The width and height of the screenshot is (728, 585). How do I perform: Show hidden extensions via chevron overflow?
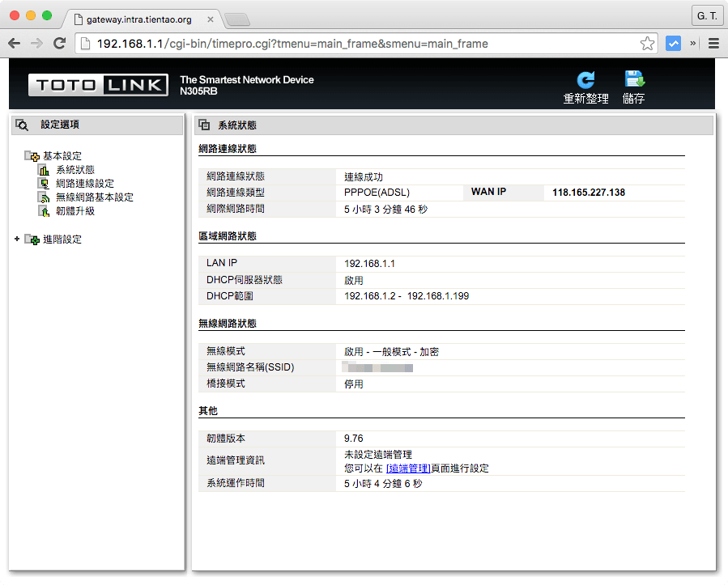pos(692,44)
